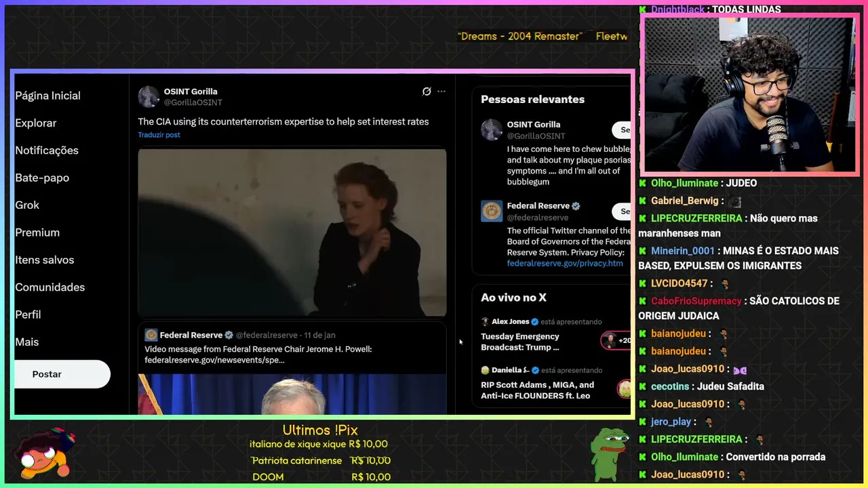868x488 pixels.
Task: Click Daniella's avatar in Ao vivo no X
Action: click(485, 370)
